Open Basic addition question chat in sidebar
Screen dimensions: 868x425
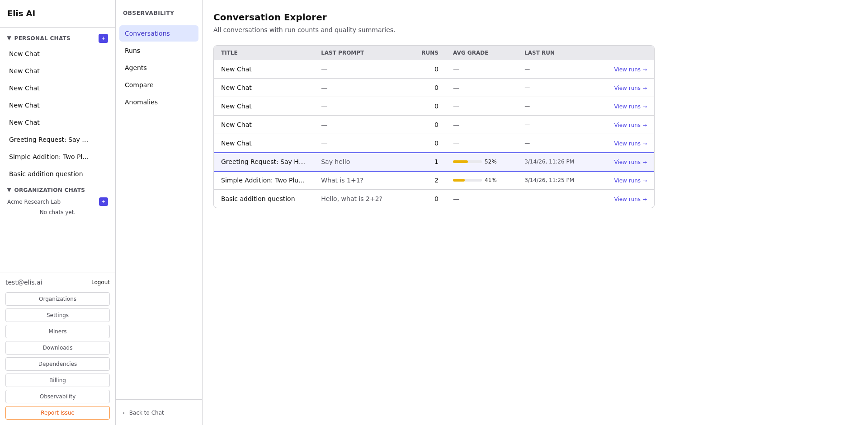46,174
